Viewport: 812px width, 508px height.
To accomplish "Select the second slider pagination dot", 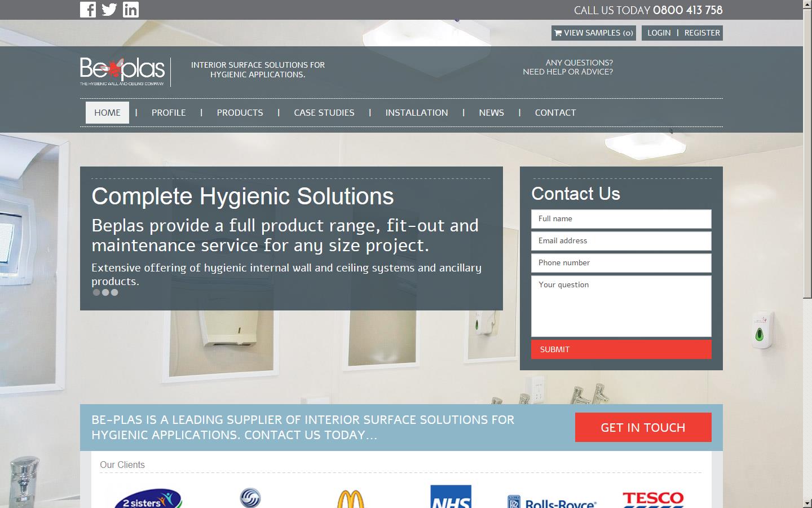I will [x=105, y=292].
